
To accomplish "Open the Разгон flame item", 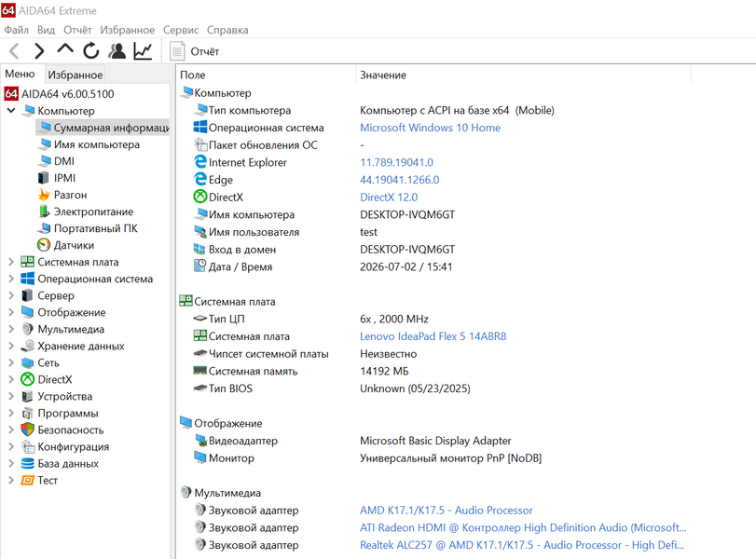I will click(x=71, y=195).
